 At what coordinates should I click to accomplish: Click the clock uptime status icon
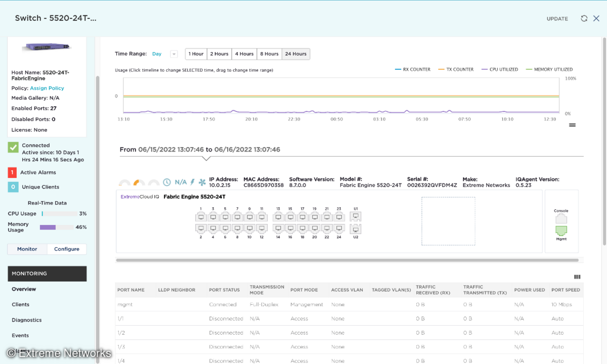tap(167, 182)
